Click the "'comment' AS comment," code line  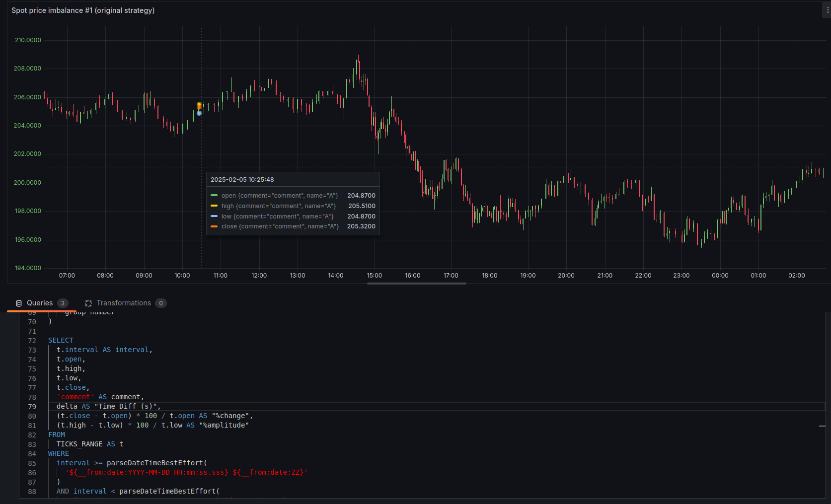point(100,397)
